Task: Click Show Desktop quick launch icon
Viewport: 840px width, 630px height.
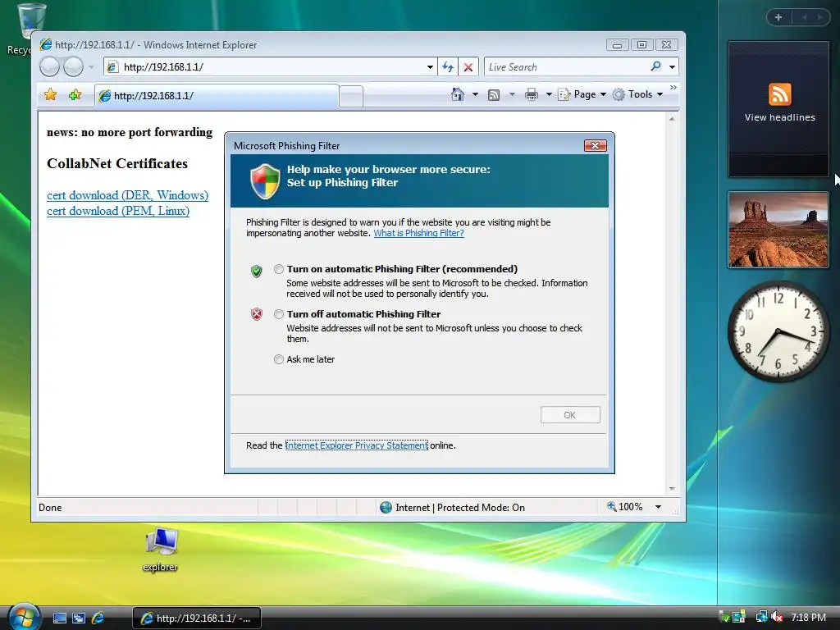Action: [x=59, y=619]
